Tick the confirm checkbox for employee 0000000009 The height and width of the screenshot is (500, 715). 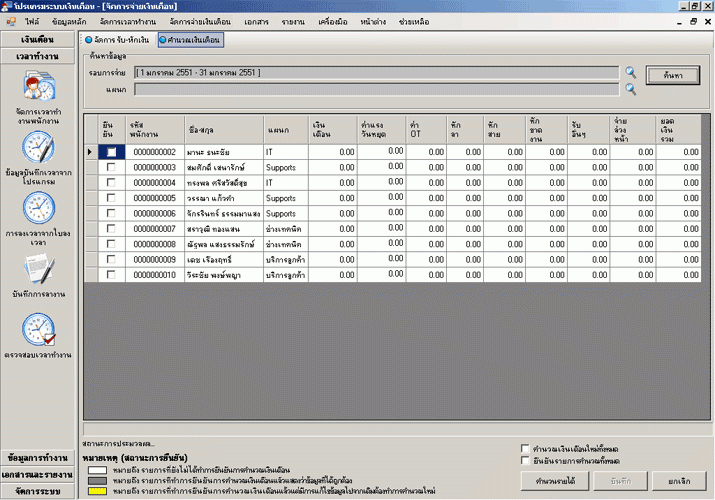(x=111, y=259)
